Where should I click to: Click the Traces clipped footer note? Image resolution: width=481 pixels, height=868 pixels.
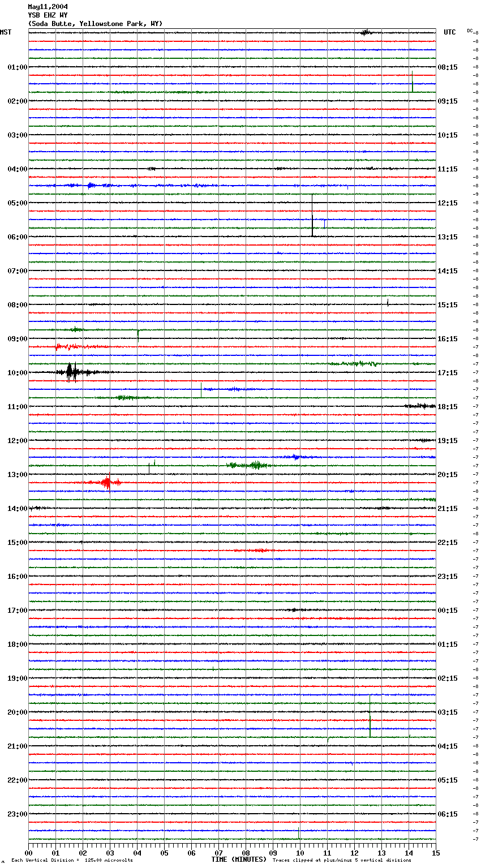(x=342, y=860)
